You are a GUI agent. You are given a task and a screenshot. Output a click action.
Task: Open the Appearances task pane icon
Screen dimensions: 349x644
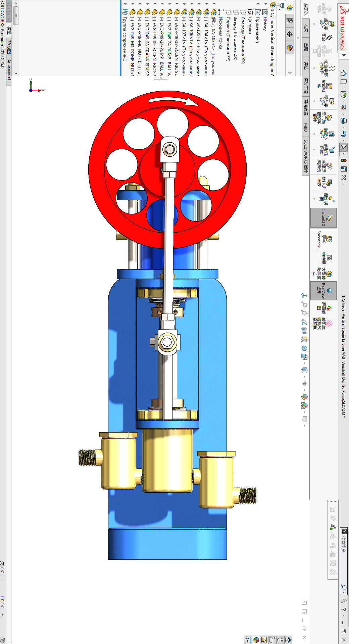click(x=256, y=640)
